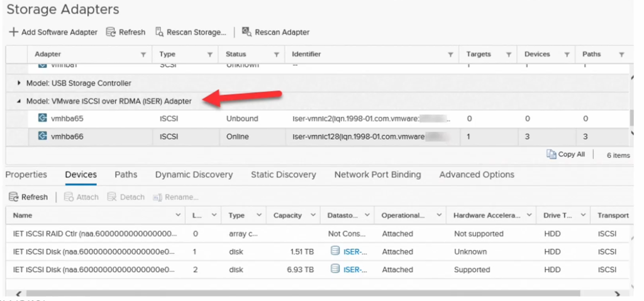Screen dimensions: 644x301
Task: Click Copy All button text
Action: [572, 155]
